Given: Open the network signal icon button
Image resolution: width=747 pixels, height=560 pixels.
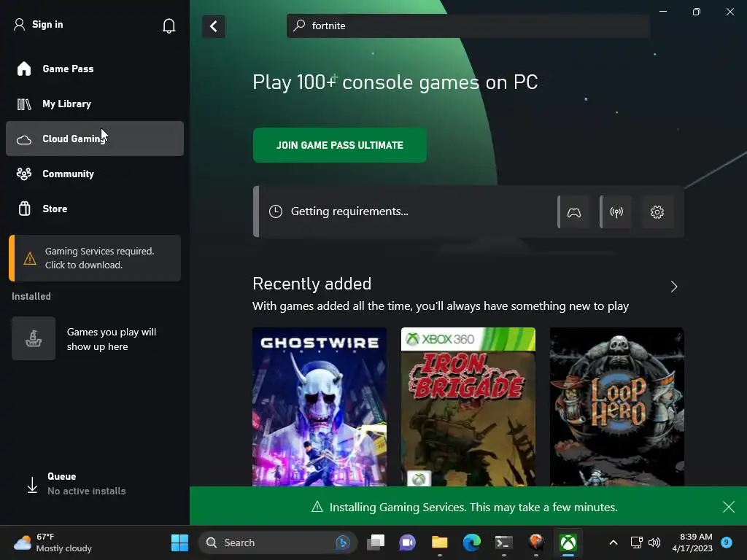Looking at the screenshot, I should pyautogui.click(x=616, y=212).
